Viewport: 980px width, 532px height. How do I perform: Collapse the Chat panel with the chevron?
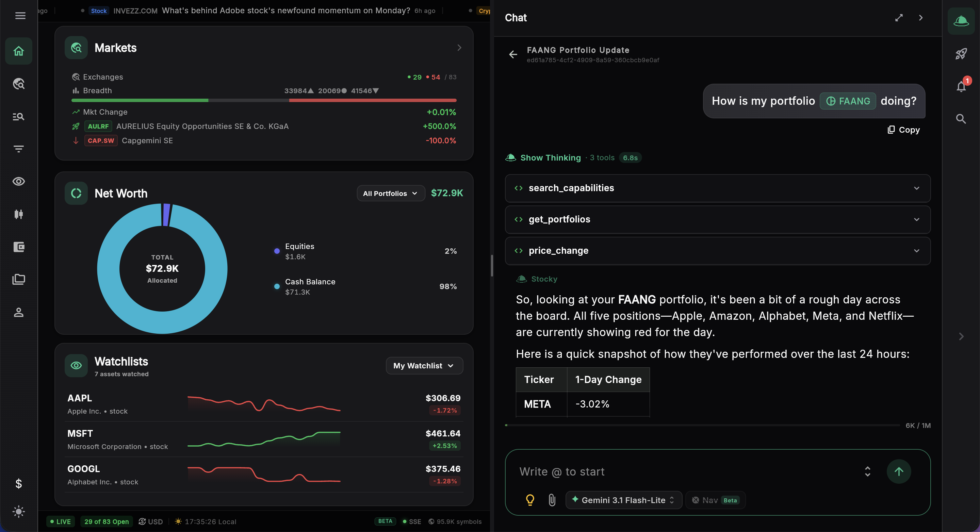pos(921,18)
